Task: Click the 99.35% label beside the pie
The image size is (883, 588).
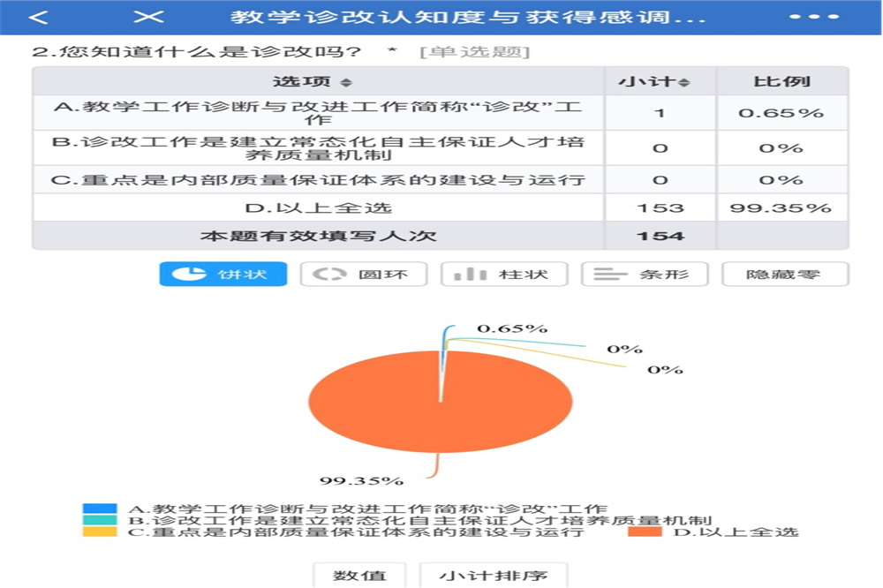Action: pyautogui.click(x=361, y=481)
